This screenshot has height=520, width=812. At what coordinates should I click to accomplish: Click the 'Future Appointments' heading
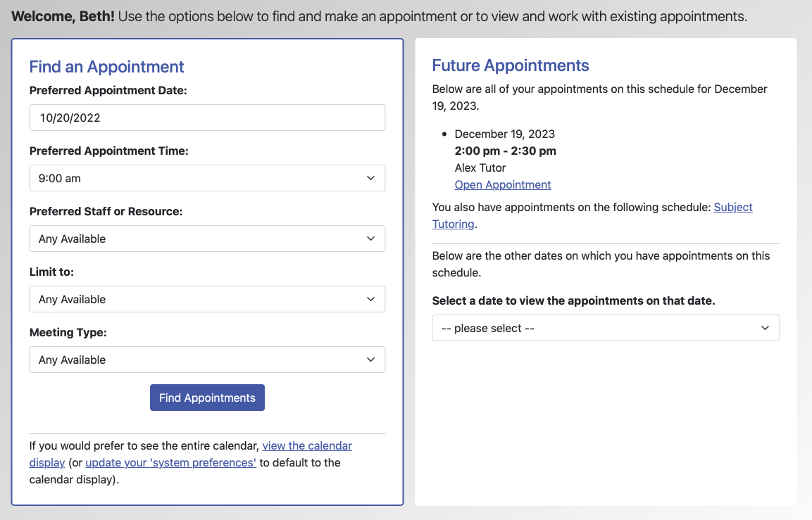coord(510,65)
